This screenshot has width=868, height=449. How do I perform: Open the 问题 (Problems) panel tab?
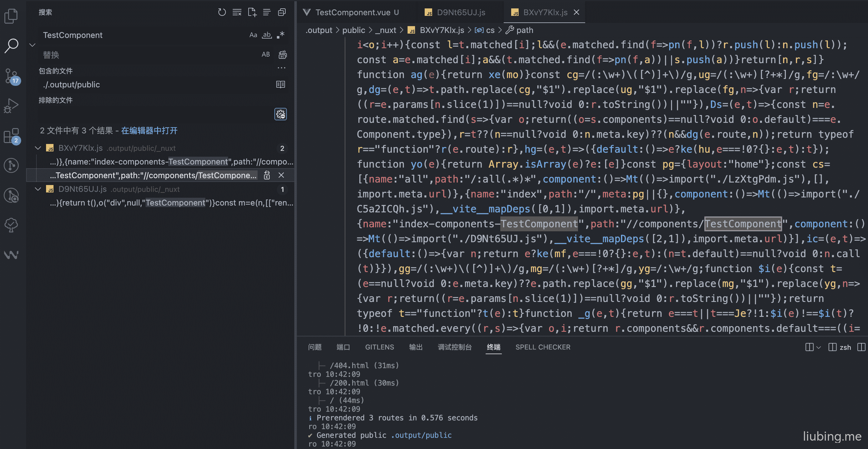315,347
